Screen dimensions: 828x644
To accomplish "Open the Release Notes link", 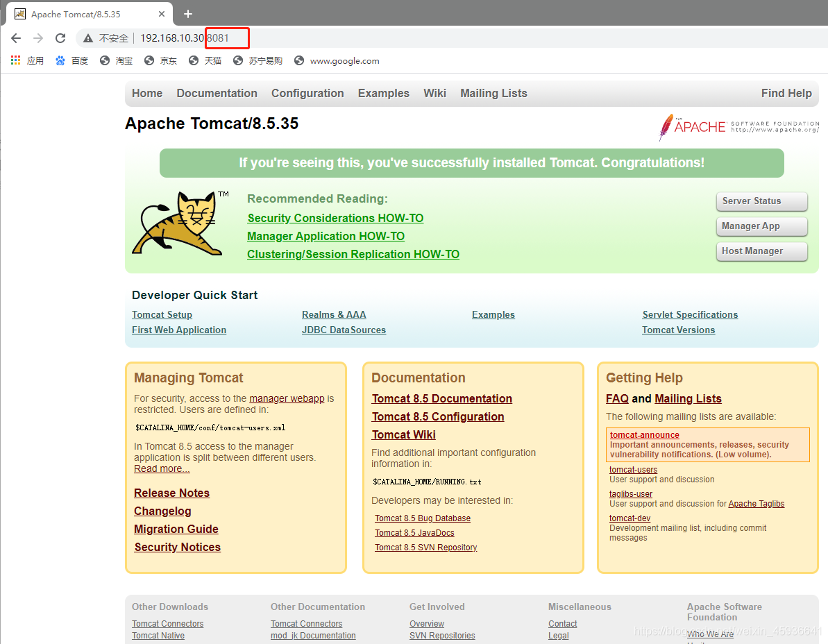I will coord(171,493).
